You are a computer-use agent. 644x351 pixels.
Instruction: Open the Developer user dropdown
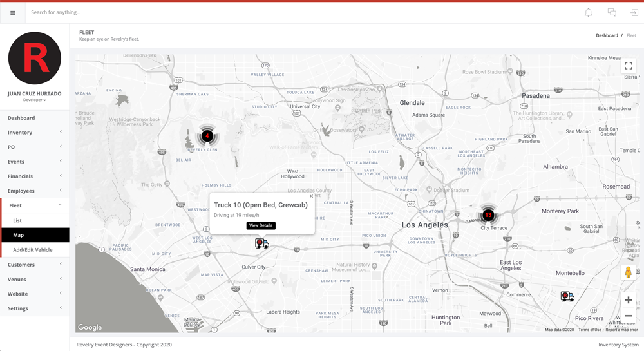[x=35, y=100]
